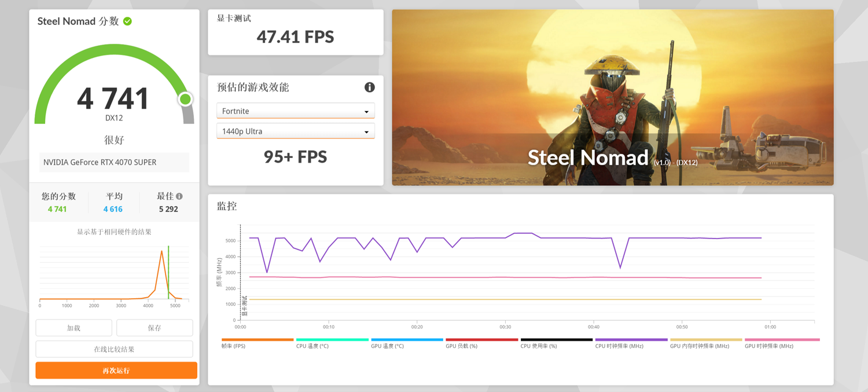
Task: Toggle the GPU 温度 legend swatch
Action: tap(407, 340)
